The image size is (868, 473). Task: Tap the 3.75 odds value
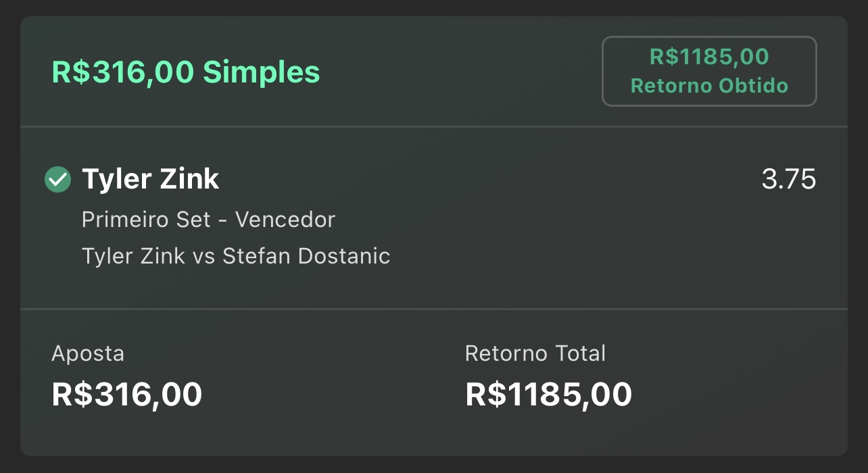coord(789,180)
